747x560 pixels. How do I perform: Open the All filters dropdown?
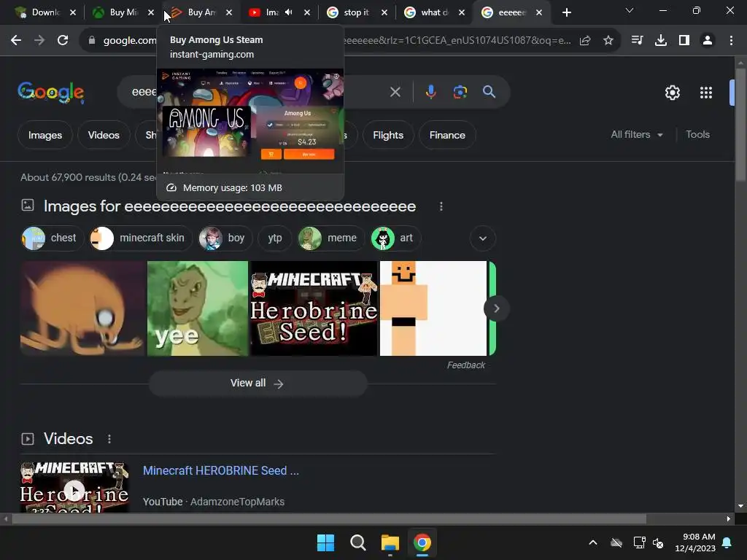(x=636, y=135)
